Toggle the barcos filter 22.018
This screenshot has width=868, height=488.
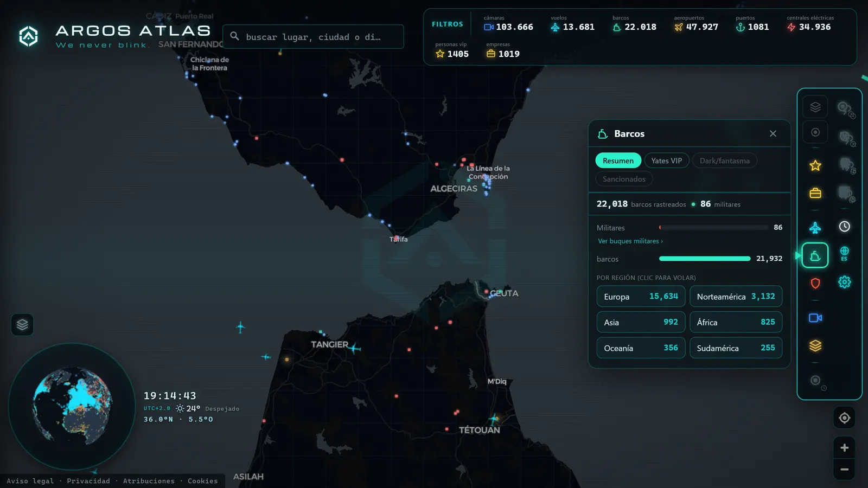(634, 23)
